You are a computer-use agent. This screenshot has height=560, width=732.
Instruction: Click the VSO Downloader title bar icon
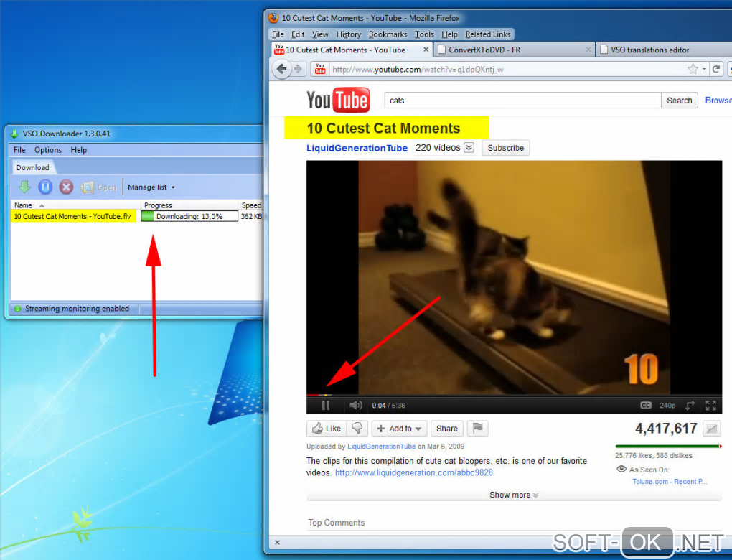tap(14, 134)
